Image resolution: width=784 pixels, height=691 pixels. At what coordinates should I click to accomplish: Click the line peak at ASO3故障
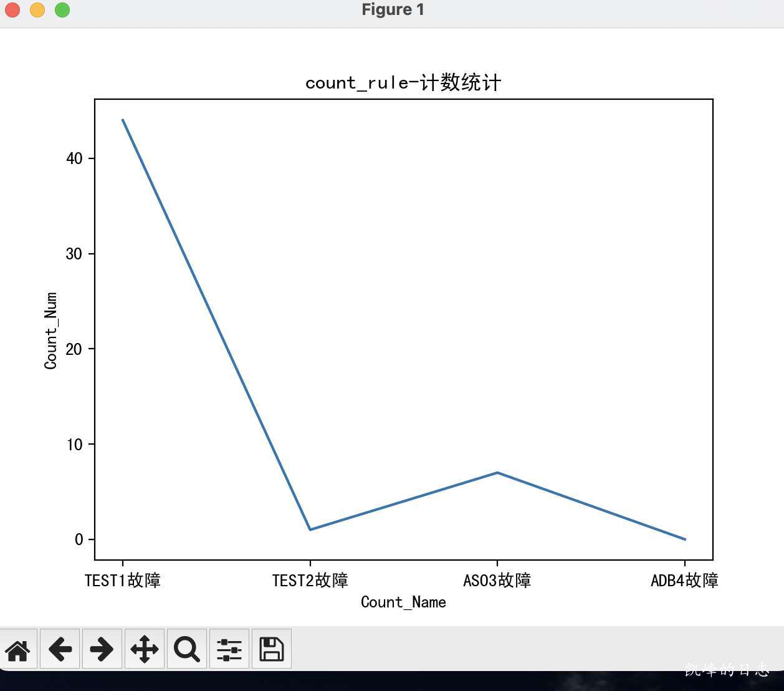coord(497,473)
